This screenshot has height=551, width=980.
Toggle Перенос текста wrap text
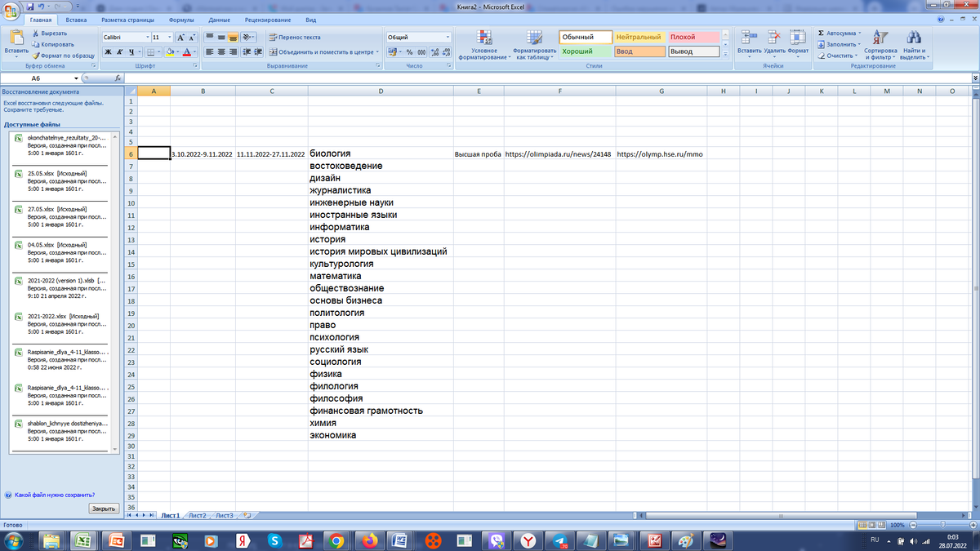(294, 37)
